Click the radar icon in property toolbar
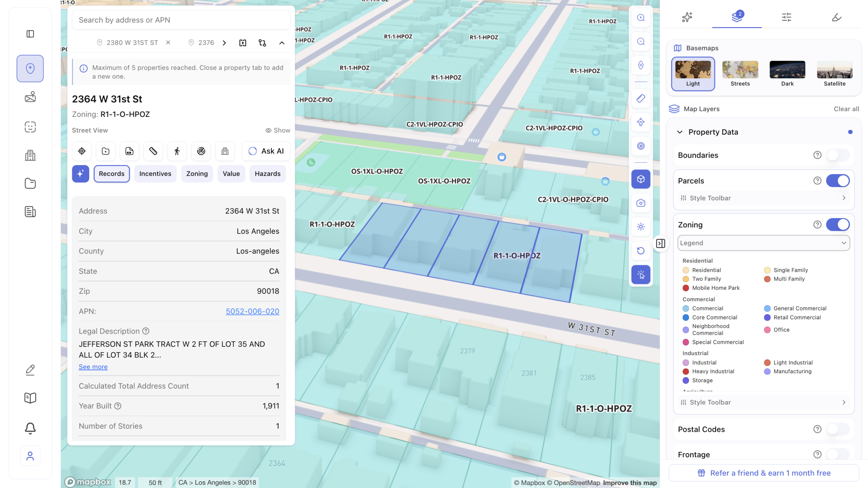The height and width of the screenshot is (488, 868). point(201,151)
